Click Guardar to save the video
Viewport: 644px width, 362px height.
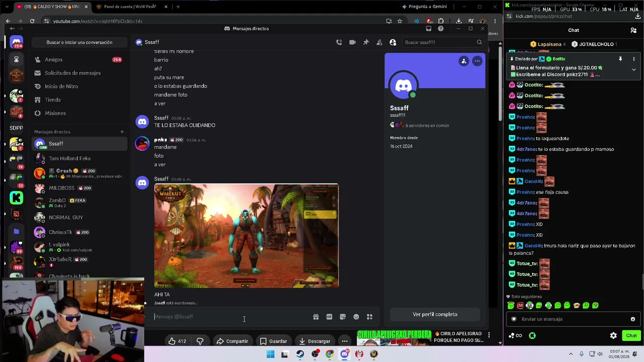273,341
